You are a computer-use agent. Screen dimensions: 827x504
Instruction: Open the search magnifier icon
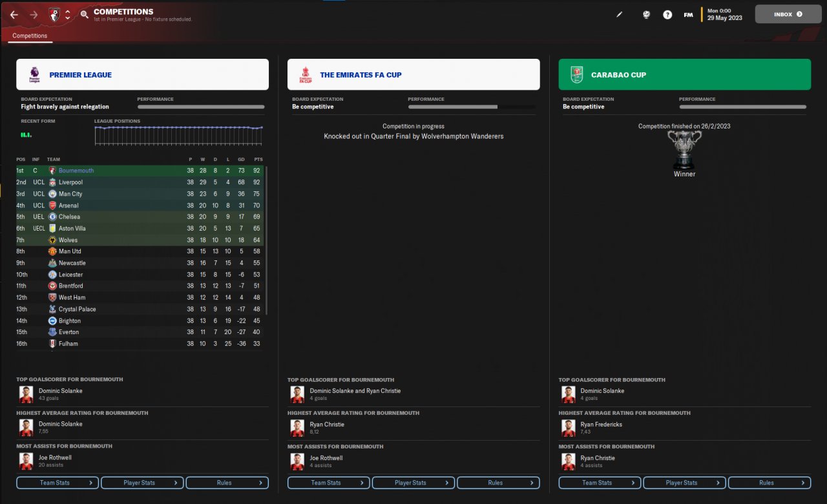click(x=85, y=14)
